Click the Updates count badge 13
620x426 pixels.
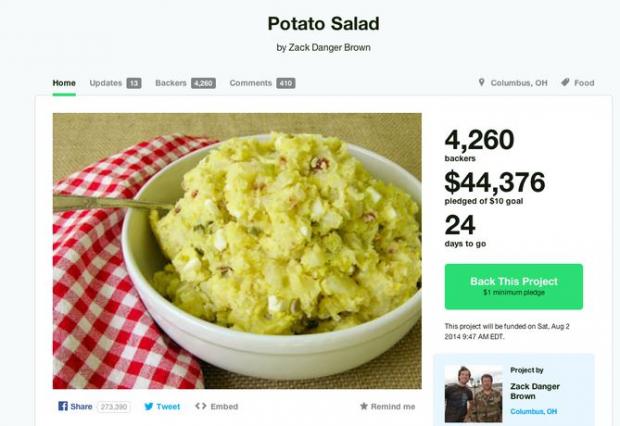pos(134,83)
